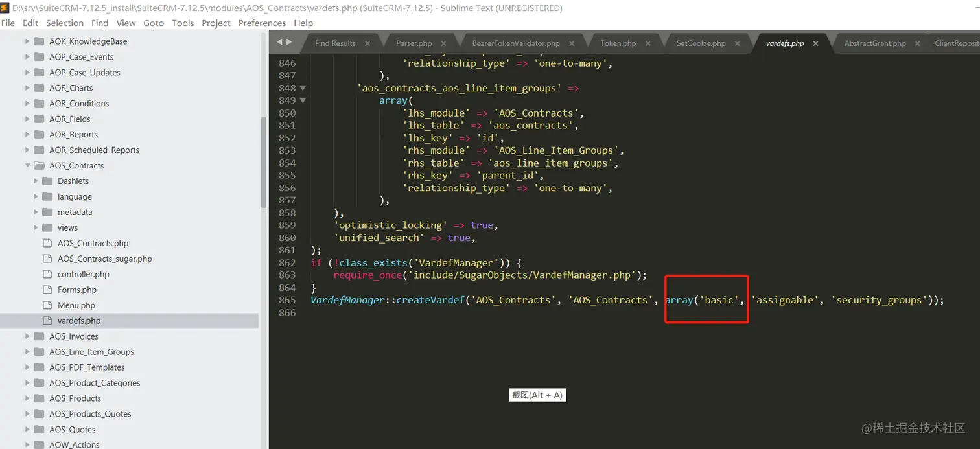Close the SetCookie.php tab

738,43
